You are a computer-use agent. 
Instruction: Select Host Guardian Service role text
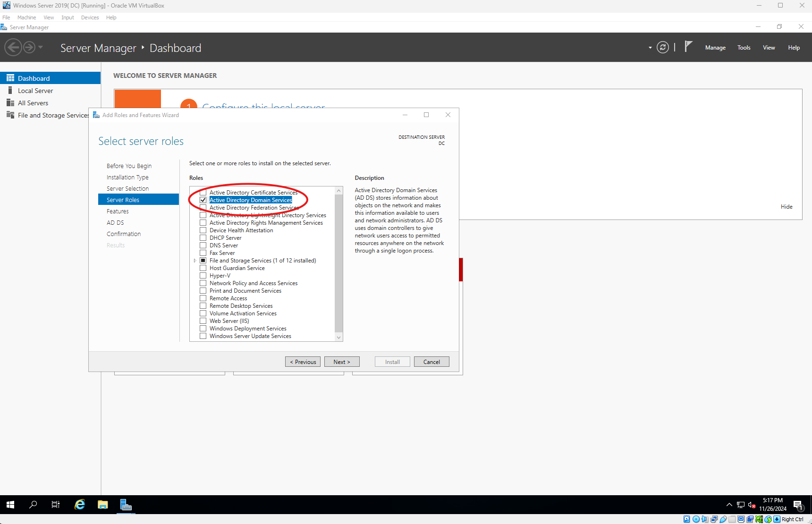(x=237, y=268)
